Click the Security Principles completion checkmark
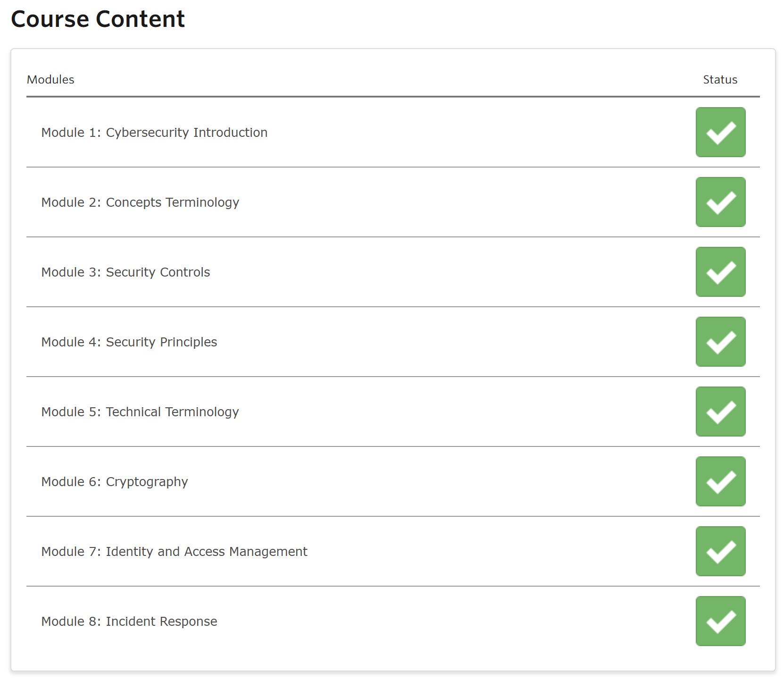 [720, 342]
